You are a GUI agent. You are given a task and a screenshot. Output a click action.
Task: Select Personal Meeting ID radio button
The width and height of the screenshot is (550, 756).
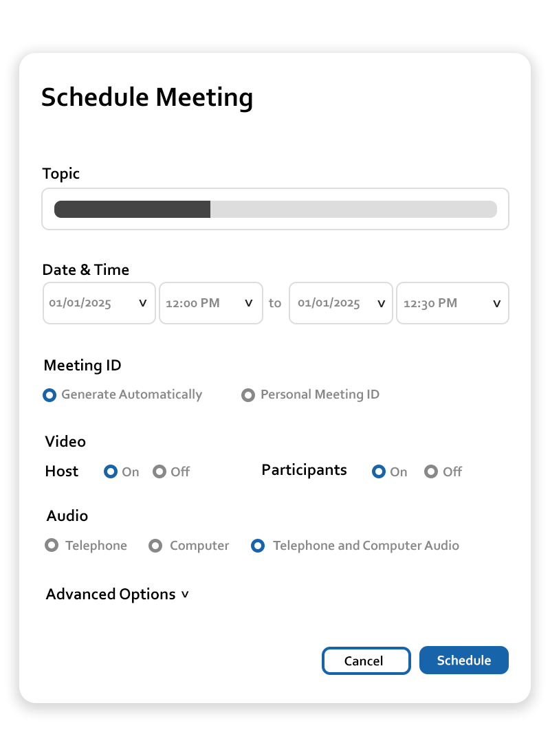click(x=248, y=395)
